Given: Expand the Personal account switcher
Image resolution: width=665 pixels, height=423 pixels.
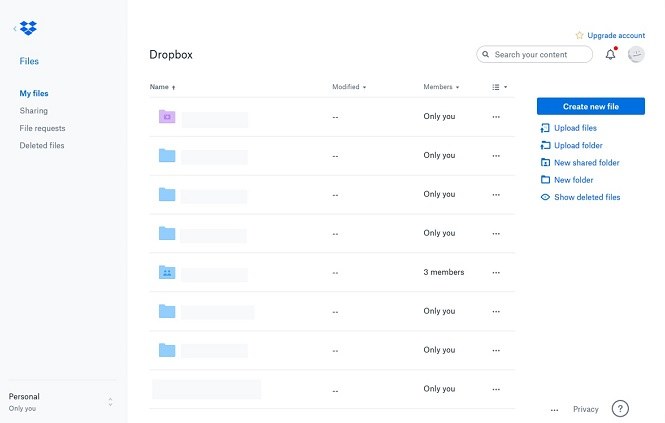Looking at the screenshot, I should click(110, 402).
